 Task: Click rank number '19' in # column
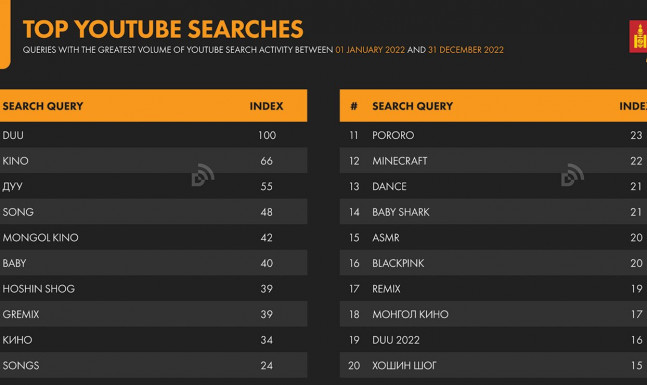(354, 340)
